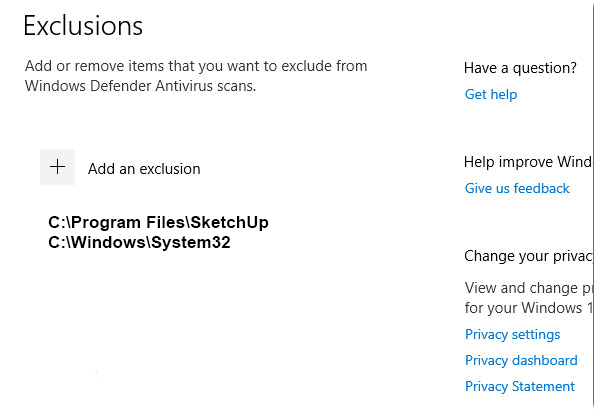Screen dimensions: 594x411
Task: Click the 'Windows Defender Antivirus scans.' text line
Action: tap(141, 86)
